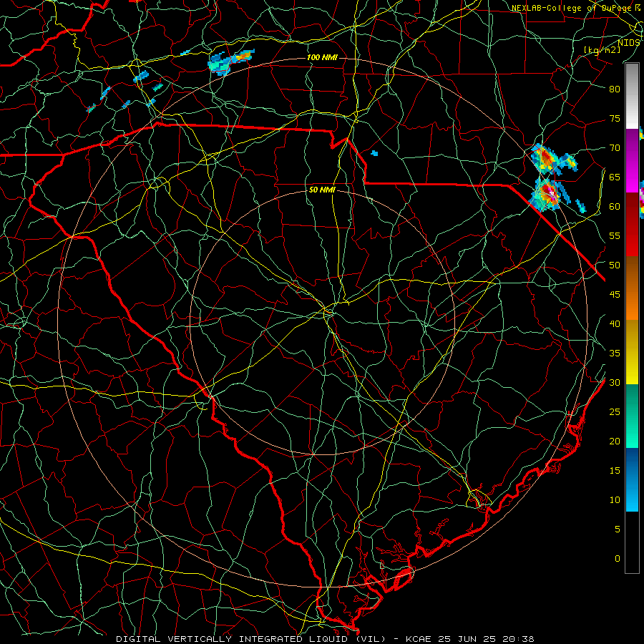Click the legend value 25

coord(615,412)
